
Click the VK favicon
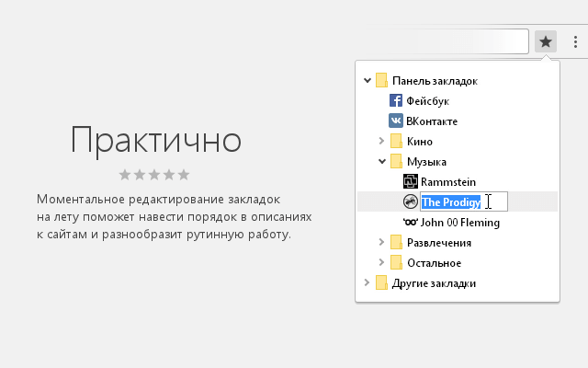coord(396,121)
